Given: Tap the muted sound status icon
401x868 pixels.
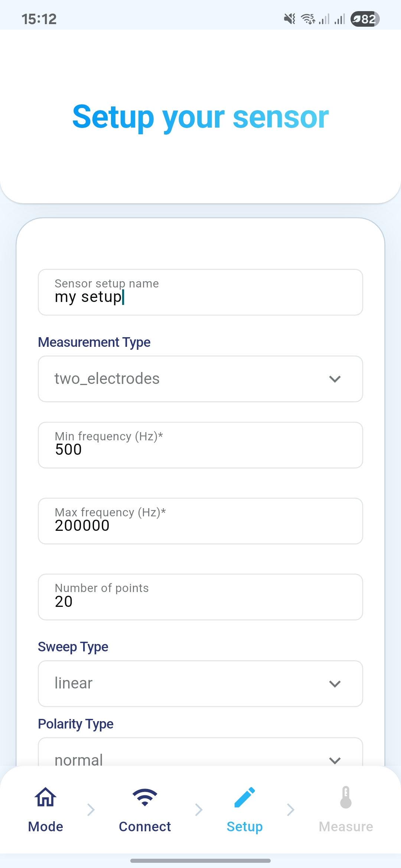Looking at the screenshot, I should (290, 19).
